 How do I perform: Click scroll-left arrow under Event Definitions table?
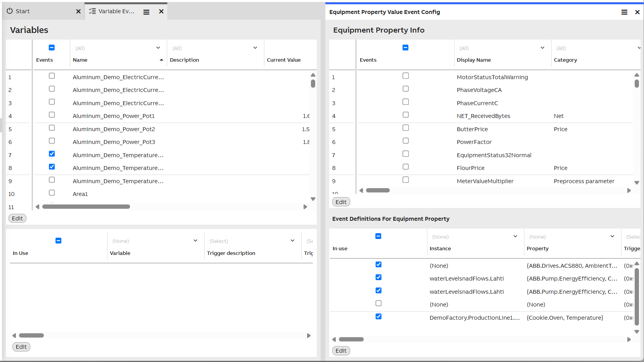tap(334, 339)
